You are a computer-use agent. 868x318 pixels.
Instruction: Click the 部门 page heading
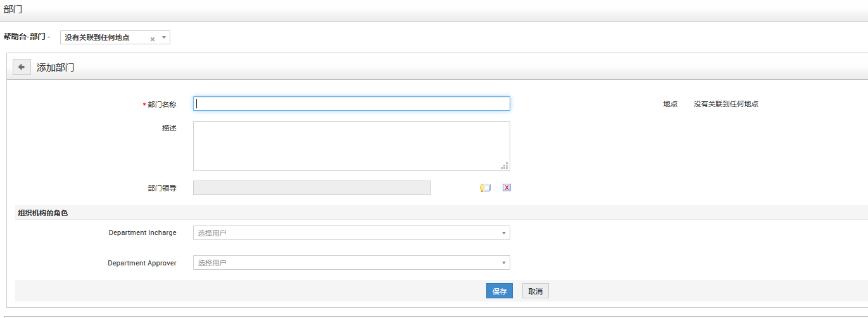(13, 9)
